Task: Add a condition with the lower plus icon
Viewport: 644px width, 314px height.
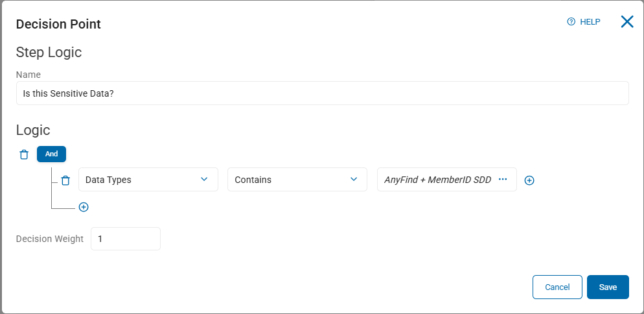Action: 84,207
